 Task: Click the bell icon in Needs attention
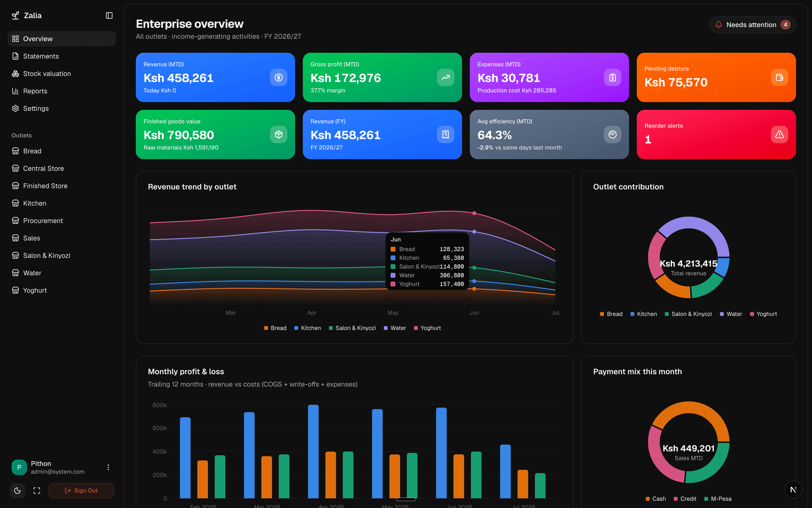718,24
